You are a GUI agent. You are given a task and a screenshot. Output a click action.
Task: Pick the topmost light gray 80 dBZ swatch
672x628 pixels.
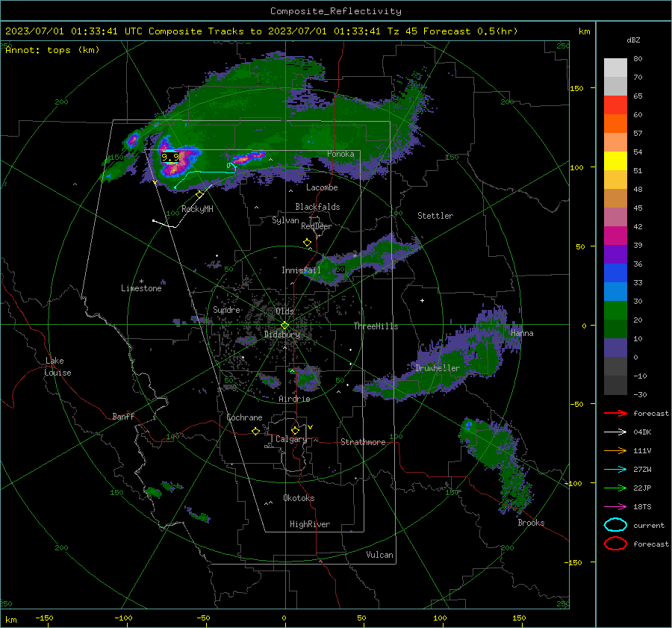(x=615, y=68)
